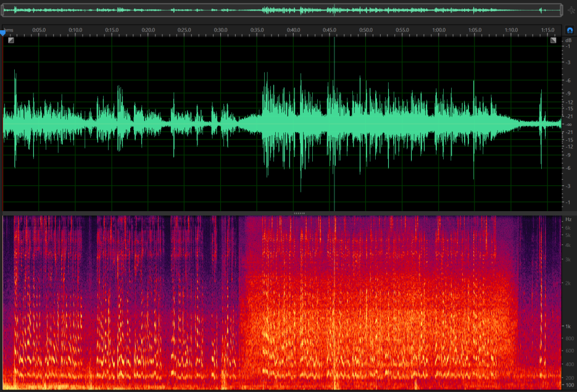Click the timeline ruler at 1:00.0

438,30
